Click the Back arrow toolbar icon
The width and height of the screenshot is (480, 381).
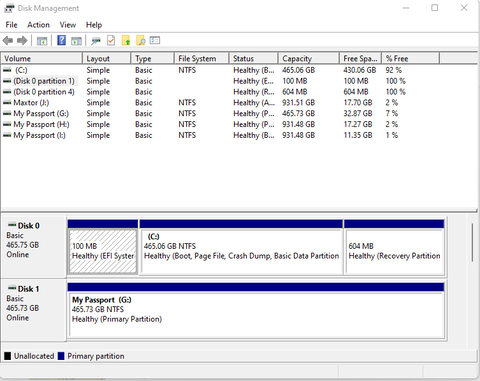(8, 41)
